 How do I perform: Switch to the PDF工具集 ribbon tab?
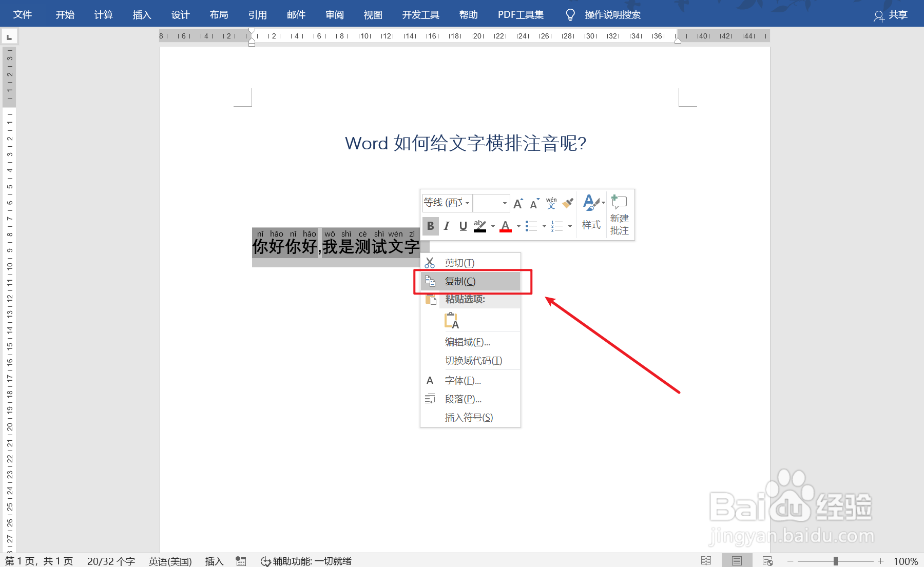click(x=521, y=15)
